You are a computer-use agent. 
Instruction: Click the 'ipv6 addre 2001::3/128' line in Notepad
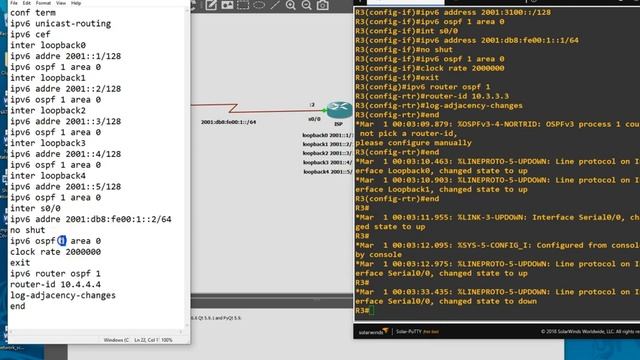[x=65, y=121]
